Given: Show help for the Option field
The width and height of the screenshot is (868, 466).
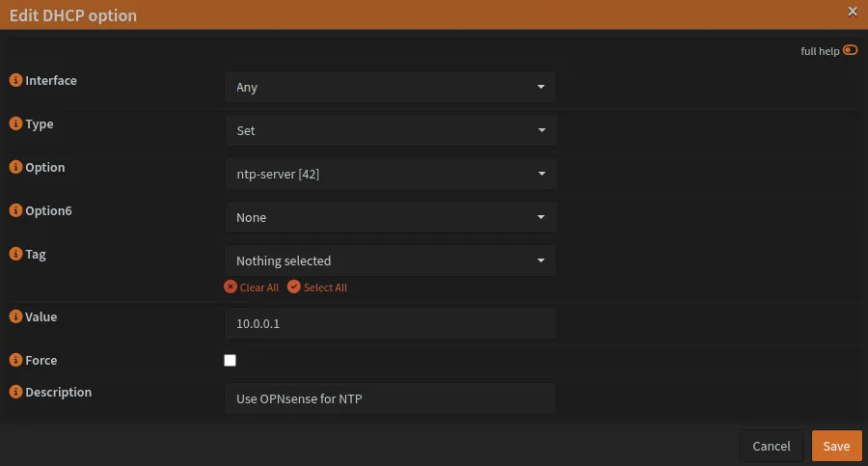Looking at the screenshot, I should (x=15, y=168).
